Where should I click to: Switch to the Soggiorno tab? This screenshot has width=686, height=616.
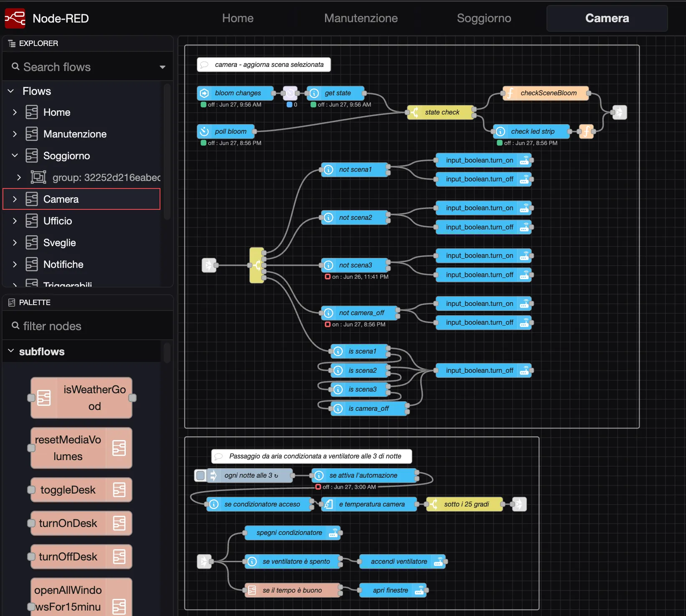point(484,18)
